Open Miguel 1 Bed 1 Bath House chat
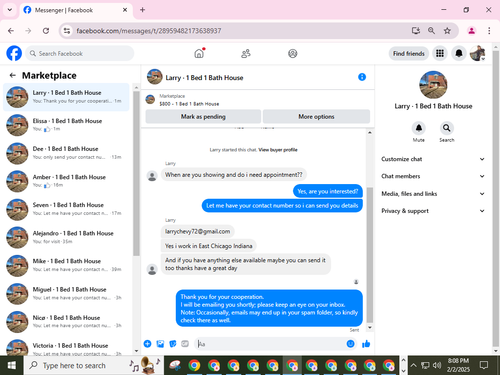Viewport: 500px width, 375px height. click(66, 294)
